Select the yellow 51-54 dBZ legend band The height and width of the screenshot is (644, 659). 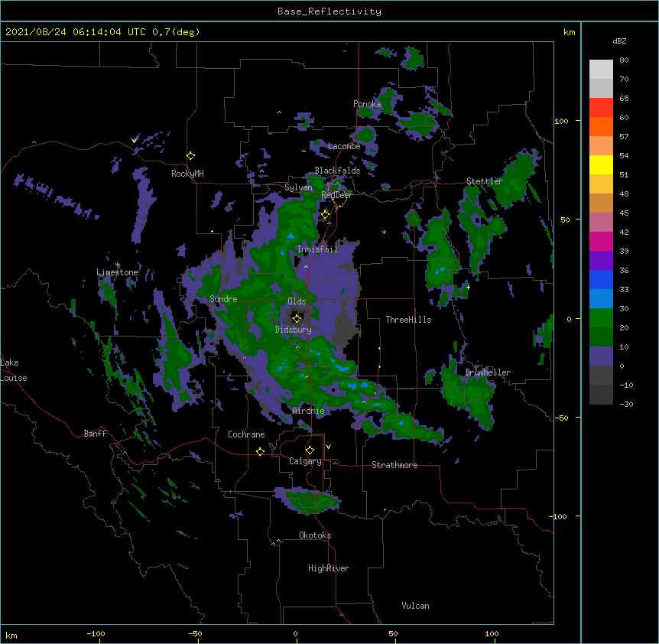click(x=601, y=164)
